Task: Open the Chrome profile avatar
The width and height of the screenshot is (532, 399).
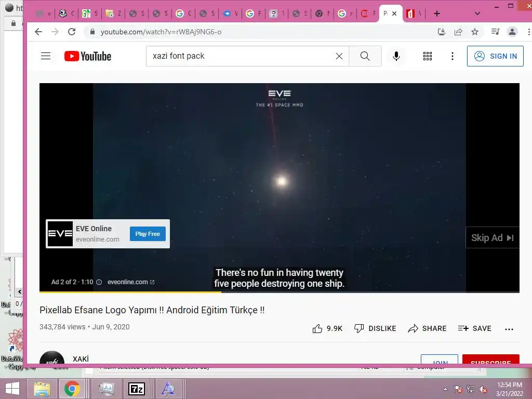Action: [512, 32]
